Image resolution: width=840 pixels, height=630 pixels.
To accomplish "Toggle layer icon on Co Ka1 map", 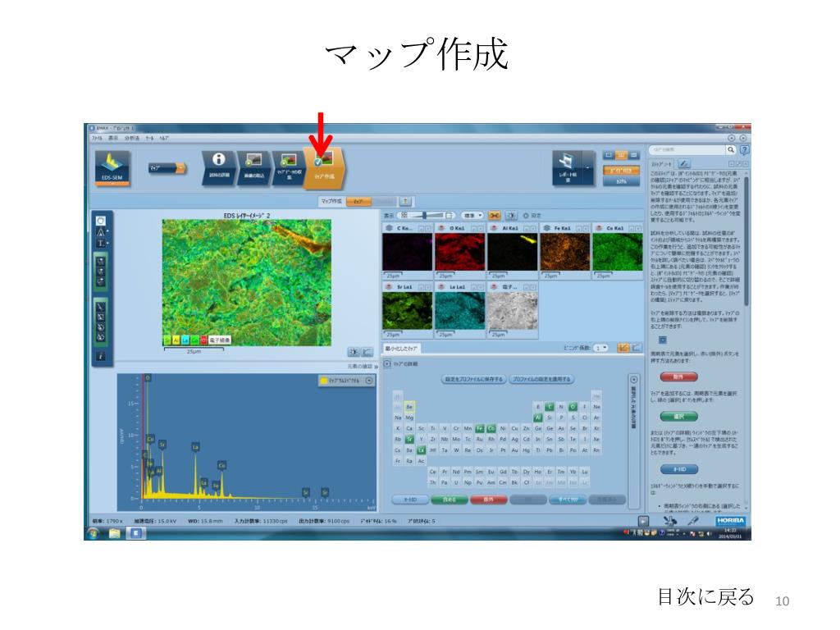I will [x=599, y=228].
